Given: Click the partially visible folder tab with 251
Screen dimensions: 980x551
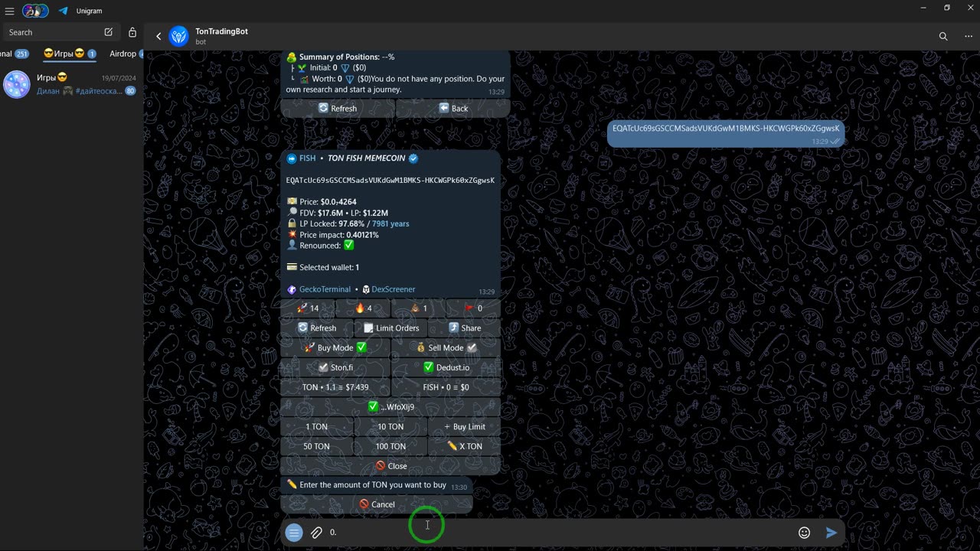Looking at the screenshot, I should pos(15,54).
